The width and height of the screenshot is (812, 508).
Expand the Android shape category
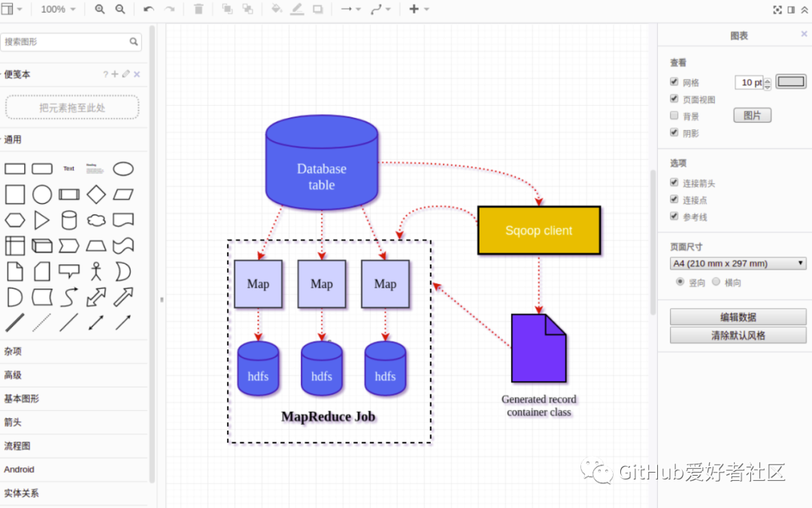coord(19,469)
